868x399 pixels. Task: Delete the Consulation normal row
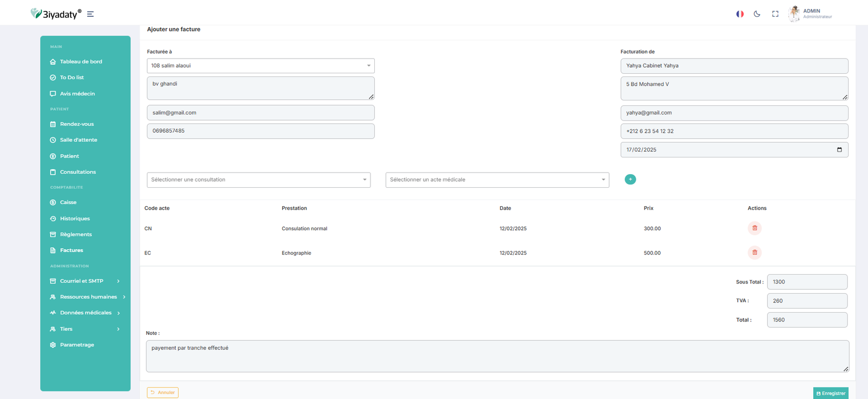pyautogui.click(x=754, y=228)
